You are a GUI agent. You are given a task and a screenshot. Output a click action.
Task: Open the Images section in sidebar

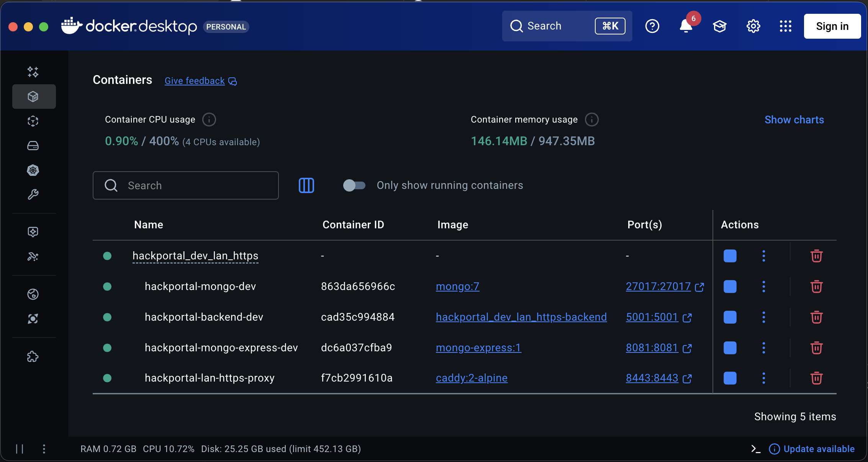click(33, 121)
